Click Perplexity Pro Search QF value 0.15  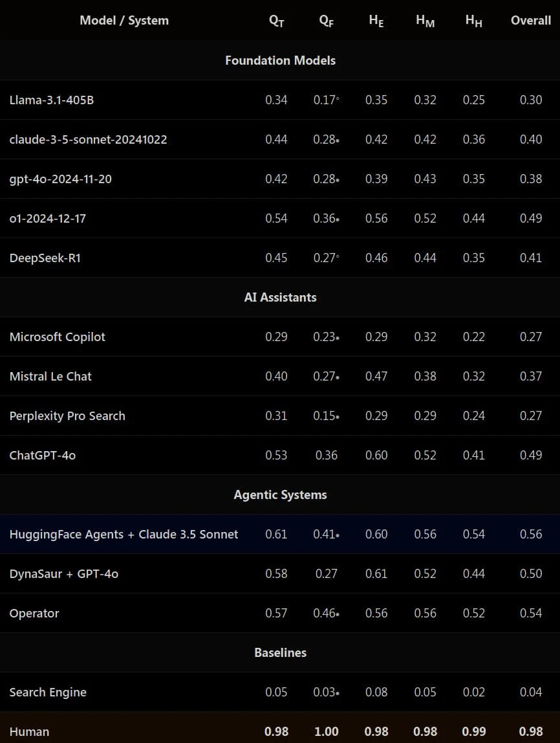tap(326, 416)
